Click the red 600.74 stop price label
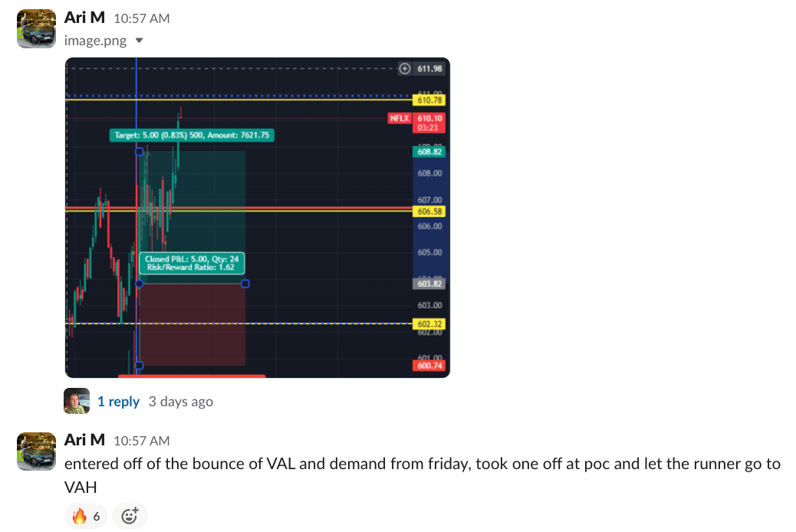This screenshot has width=796, height=532. (430, 366)
